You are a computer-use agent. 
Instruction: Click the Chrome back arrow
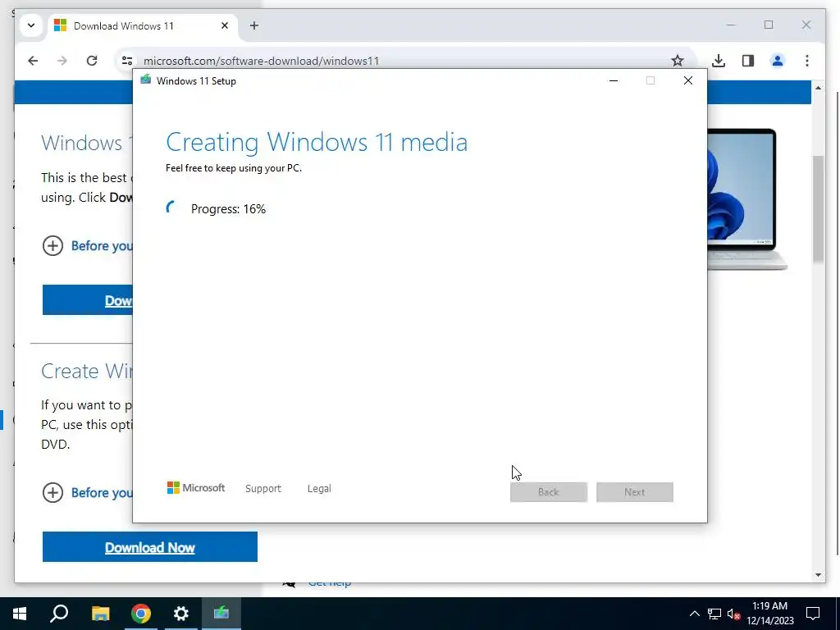pyautogui.click(x=33, y=61)
